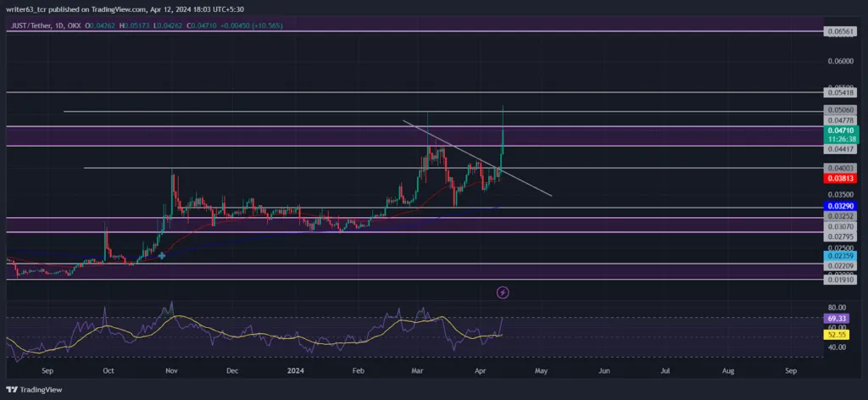Click the 0.05418 horizontal line label

pos(841,92)
